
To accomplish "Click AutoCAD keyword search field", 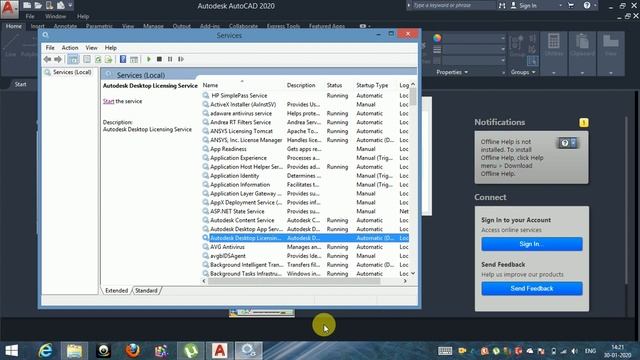I will (x=453, y=5).
